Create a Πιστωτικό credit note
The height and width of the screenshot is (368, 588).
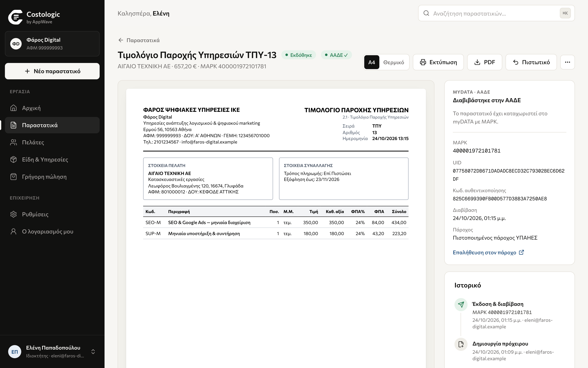(x=531, y=62)
